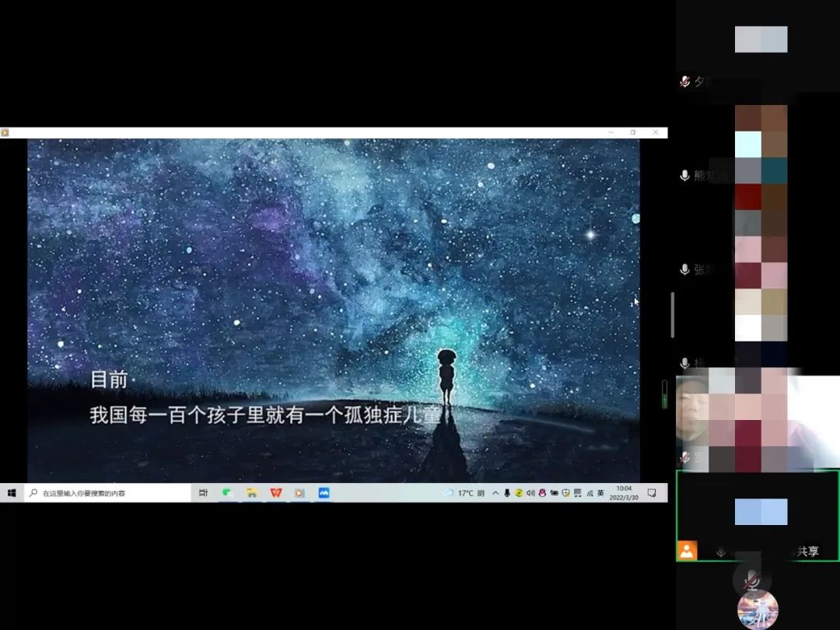The image size is (840, 630).
Task: Open the Tencent Meeting taskbar icon
Action: pyautogui.click(x=324, y=493)
